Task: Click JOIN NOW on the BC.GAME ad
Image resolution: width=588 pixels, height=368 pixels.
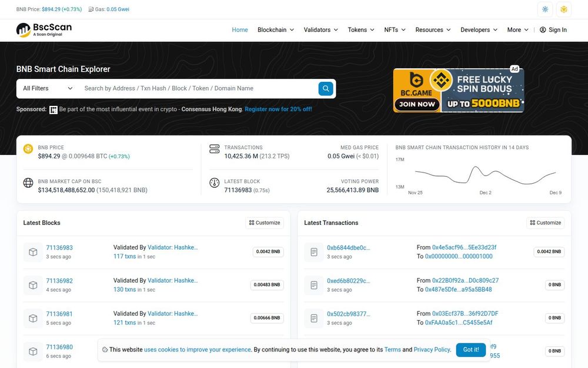Action: (x=417, y=104)
